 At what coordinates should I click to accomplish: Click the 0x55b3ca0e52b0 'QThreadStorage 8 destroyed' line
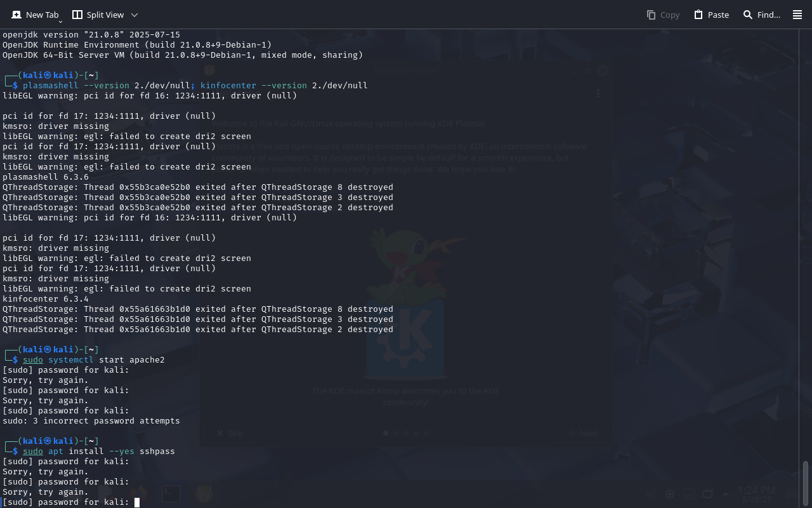point(198,187)
